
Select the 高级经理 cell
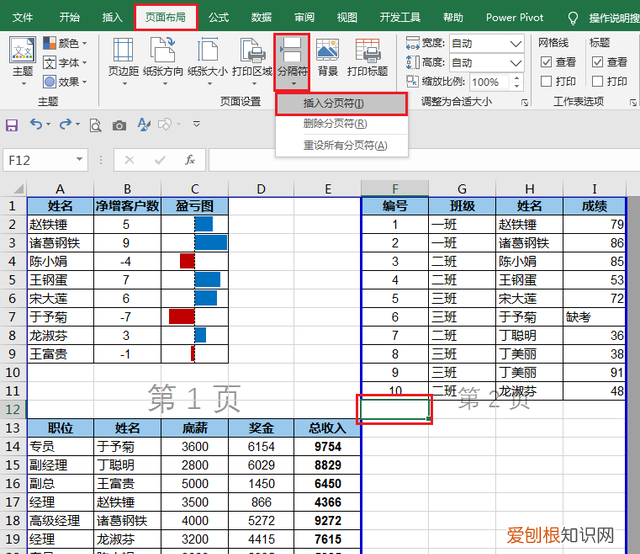[60, 521]
